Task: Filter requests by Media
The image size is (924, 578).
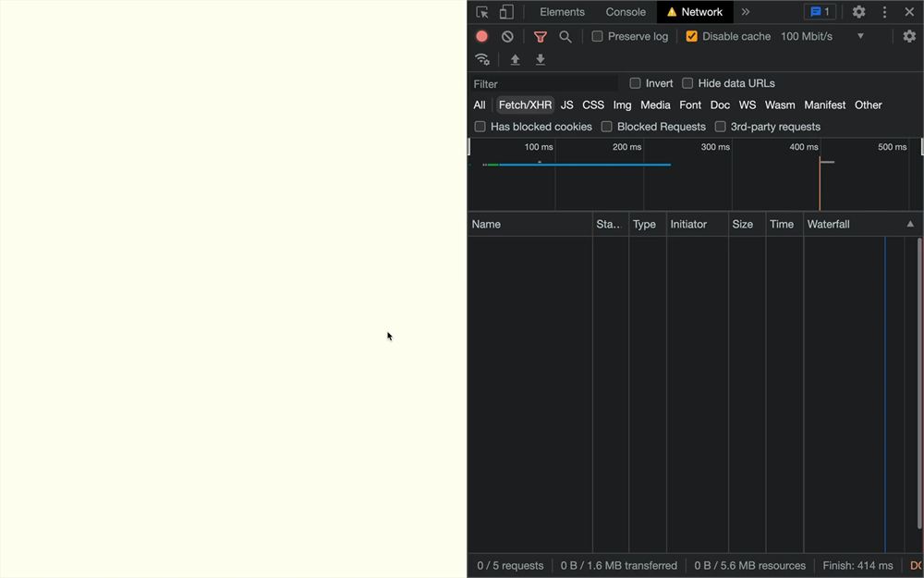Action: click(x=655, y=105)
